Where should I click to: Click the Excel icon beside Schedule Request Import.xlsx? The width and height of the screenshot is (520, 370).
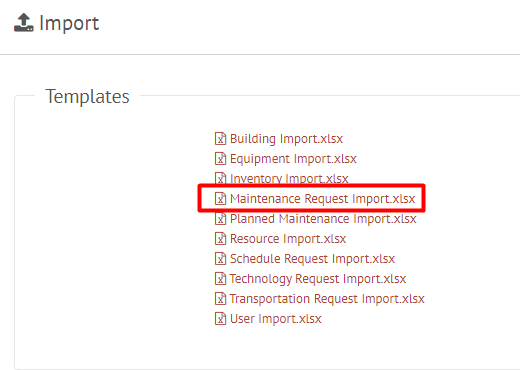pyautogui.click(x=220, y=258)
